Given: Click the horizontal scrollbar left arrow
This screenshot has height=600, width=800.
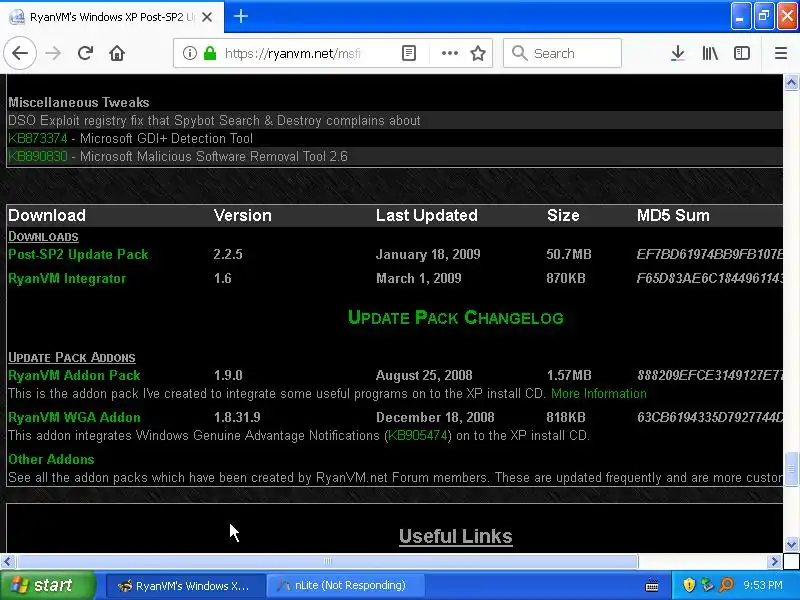Looking at the screenshot, I should click(7, 562).
